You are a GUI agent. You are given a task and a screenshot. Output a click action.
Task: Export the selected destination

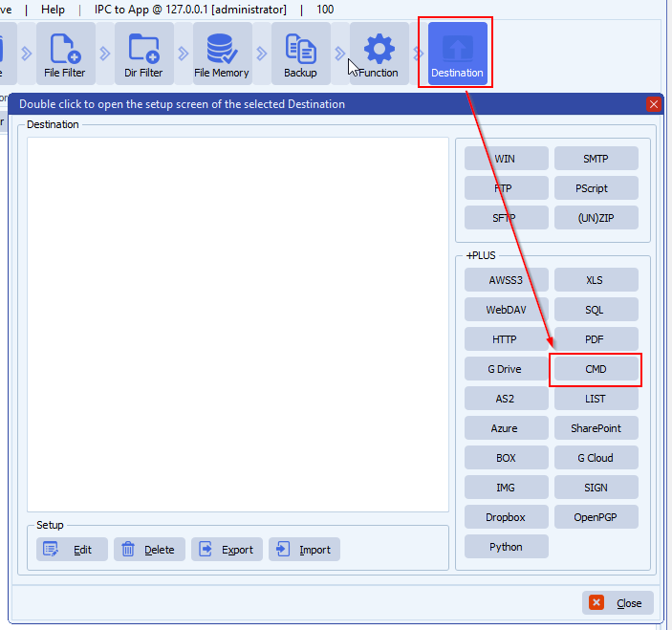(227, 550)
